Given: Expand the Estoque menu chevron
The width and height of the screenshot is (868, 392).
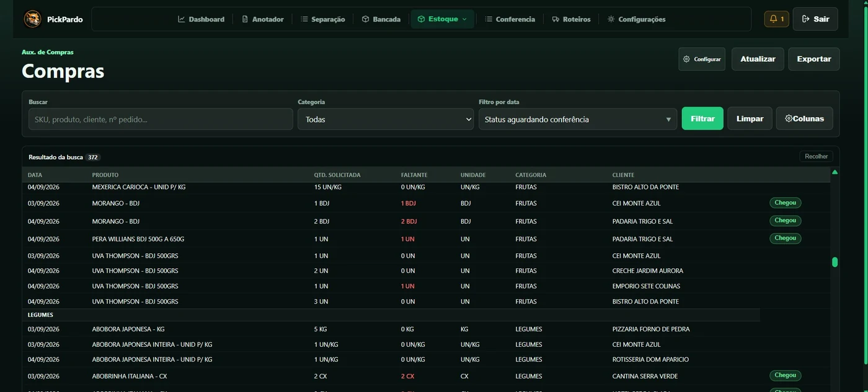Looking at the screenshot, I should pos(464,19).
